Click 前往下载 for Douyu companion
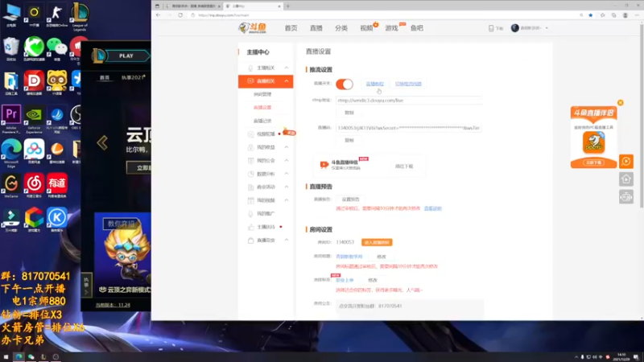The height and width of the screenshot is (362, 644). (404, 167)
